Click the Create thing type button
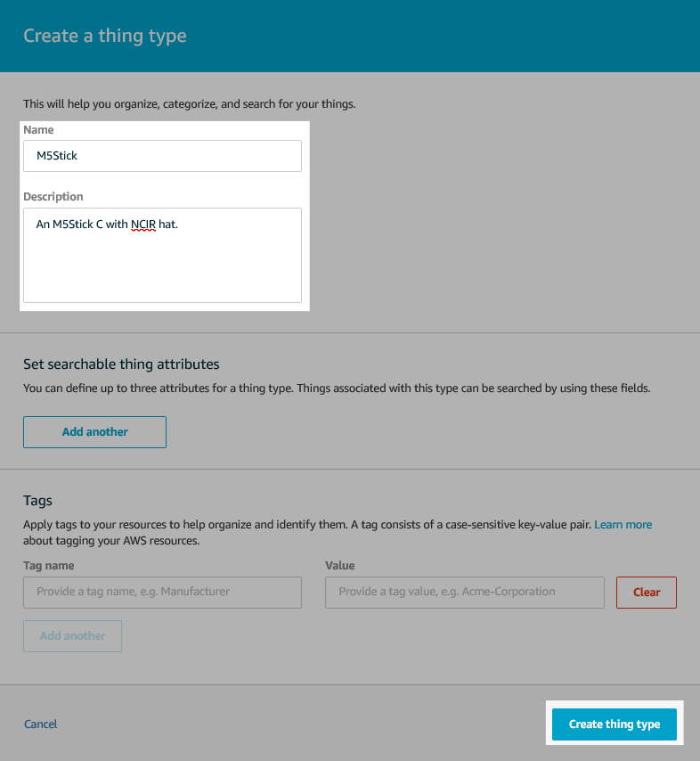This screenshot has height=761, width=700. tap(614, 724)
